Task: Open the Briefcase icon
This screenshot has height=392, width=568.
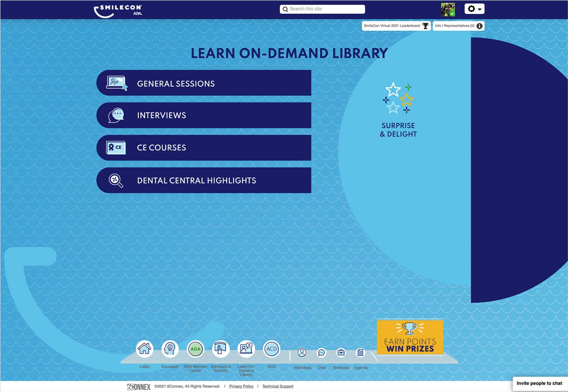Action: 341,353
